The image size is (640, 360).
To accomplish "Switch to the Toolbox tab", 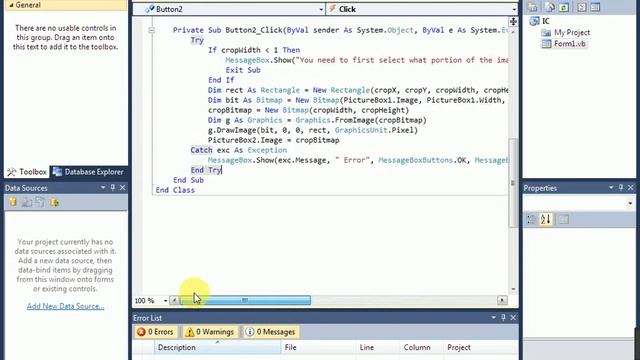I will [x=27, y=172].
